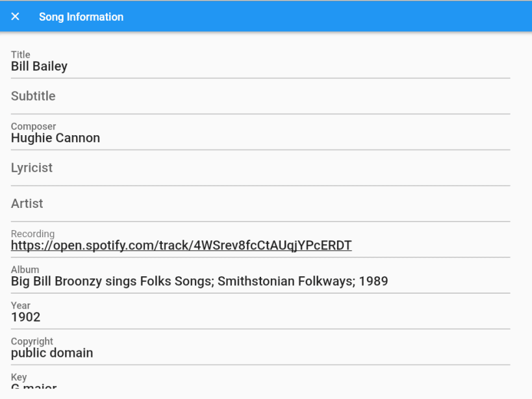Image resolution: width=532 pixels, height=399 pixels.
Task: Edit the public domain copyright text
Action: click(x=52, y=353)
